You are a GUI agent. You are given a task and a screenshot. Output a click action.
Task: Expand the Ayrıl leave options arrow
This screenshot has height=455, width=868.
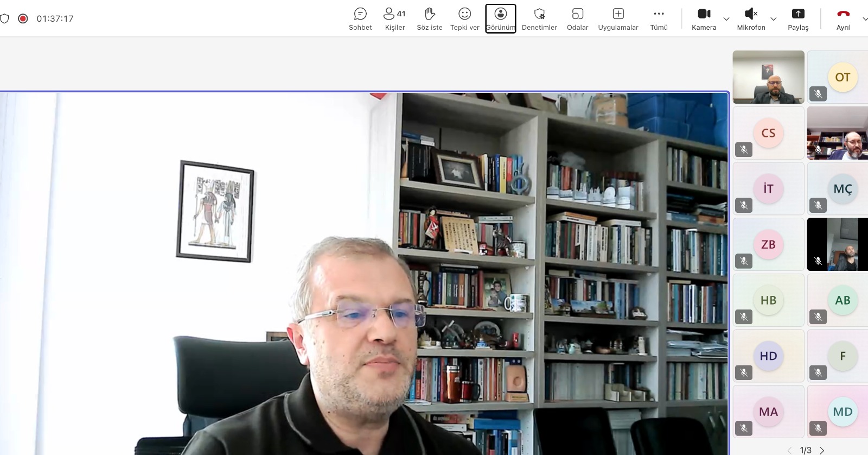click(865, 19)
